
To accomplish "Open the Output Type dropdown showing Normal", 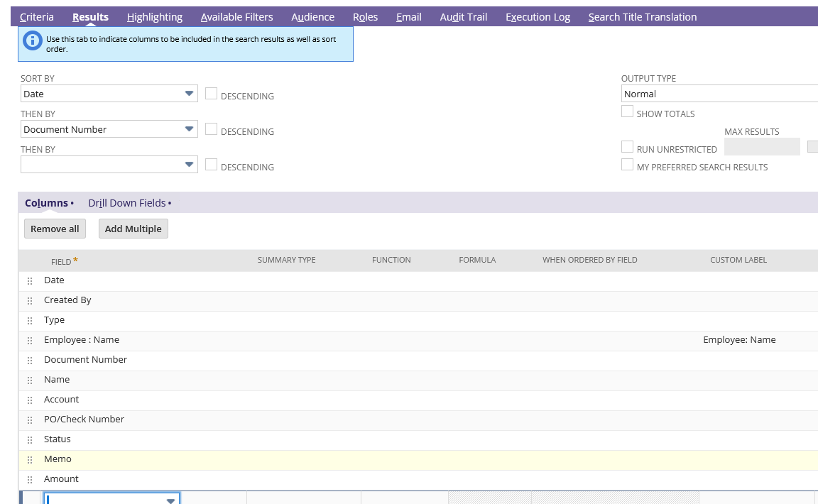I will point(719,94).
